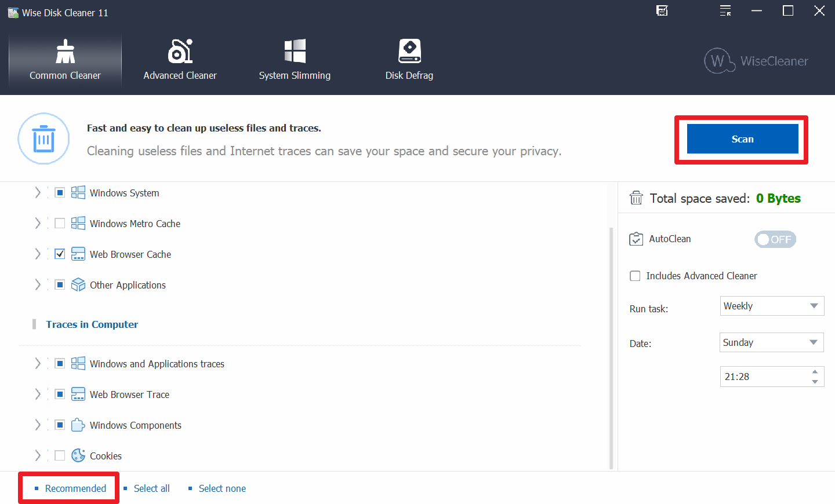This screenshot has height=504, width=835.
Task: Toggle the Web Browser Trace checkbox
Action: [60, 394]
